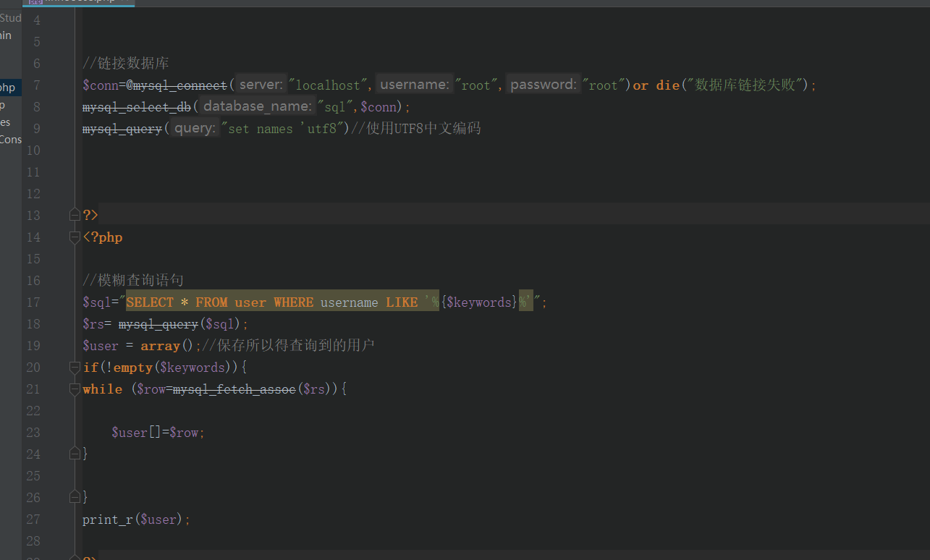This screenshot has width=930, height=560.
Task: Select the open PHP editor tab
Action: (x=80, y=2)
